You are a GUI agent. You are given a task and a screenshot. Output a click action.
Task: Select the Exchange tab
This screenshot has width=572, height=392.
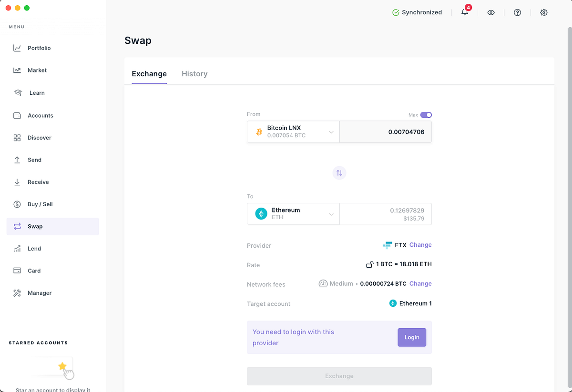pyautogui.click(x=149, y=74)
